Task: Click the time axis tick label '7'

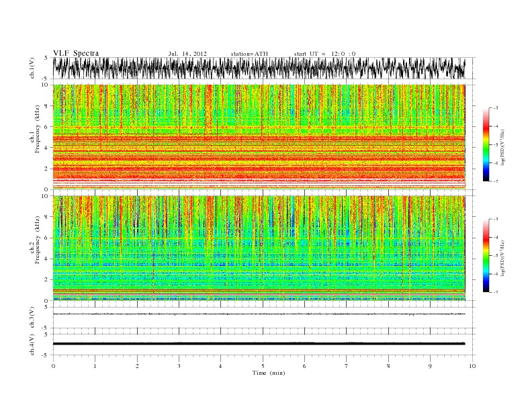Action: coord(347,366)
